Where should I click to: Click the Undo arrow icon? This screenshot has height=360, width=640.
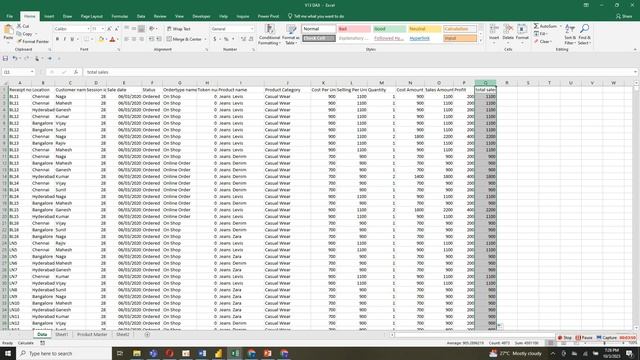[14, 58]
